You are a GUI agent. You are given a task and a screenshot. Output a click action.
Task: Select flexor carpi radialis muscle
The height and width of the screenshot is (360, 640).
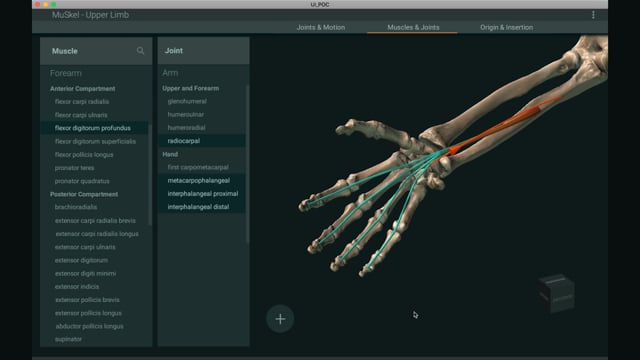click(82, 102)
